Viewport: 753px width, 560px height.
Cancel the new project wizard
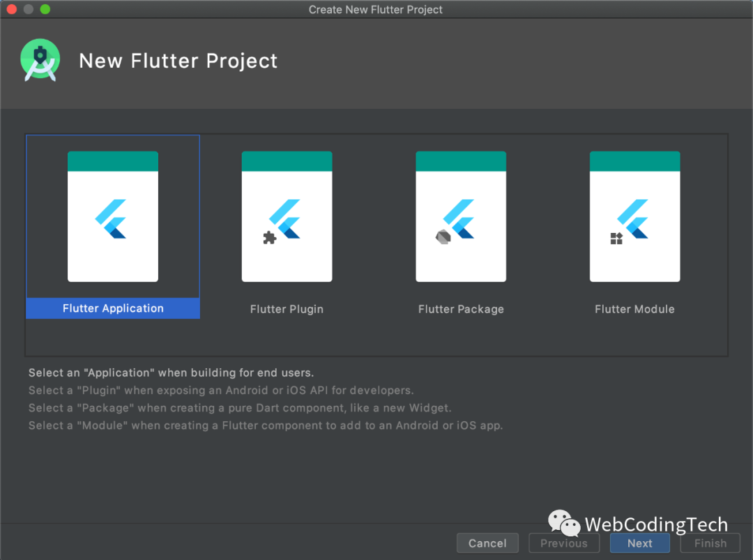click(487, 543)
